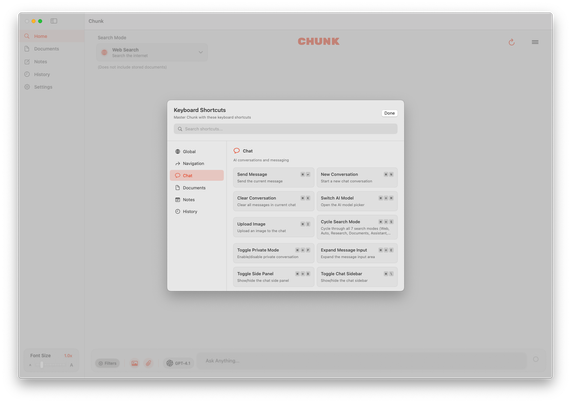
Task: Click the round send button beside the message input
Action: [536, 359]
